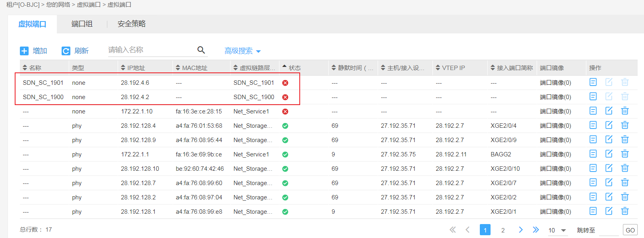The height and width of the screenshot is (238, 644).
Task: Delete the 172.22.1.1 port row
Action: point(625,154)
